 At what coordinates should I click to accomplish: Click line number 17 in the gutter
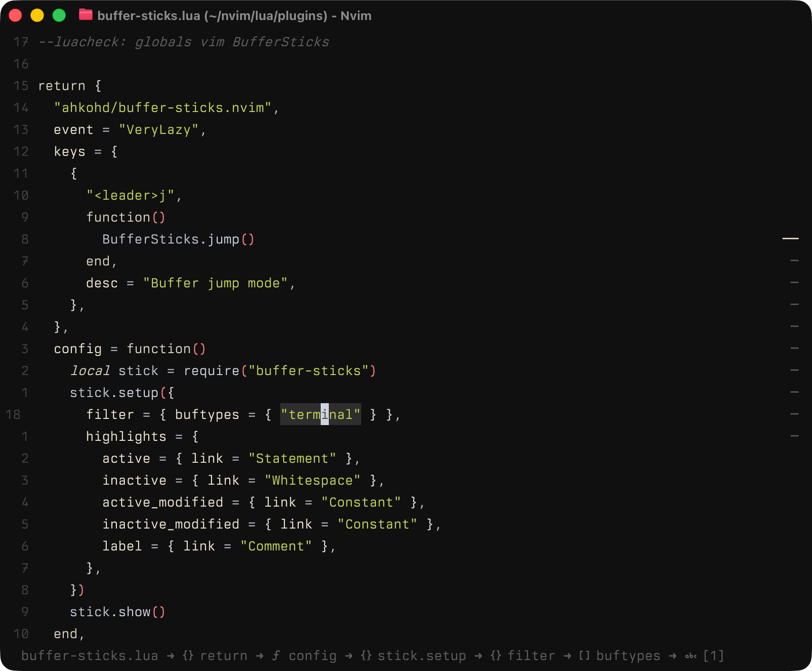pos(21,42)
